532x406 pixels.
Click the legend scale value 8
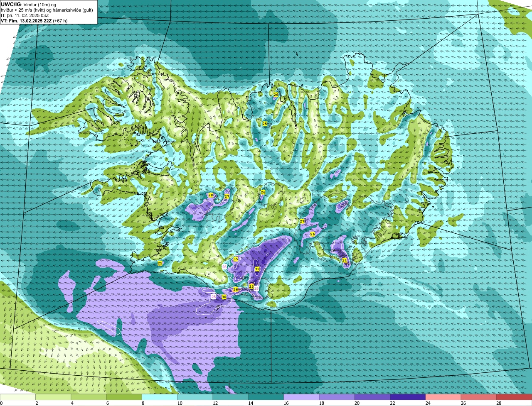pyautogui.click(x=144, y=403)
